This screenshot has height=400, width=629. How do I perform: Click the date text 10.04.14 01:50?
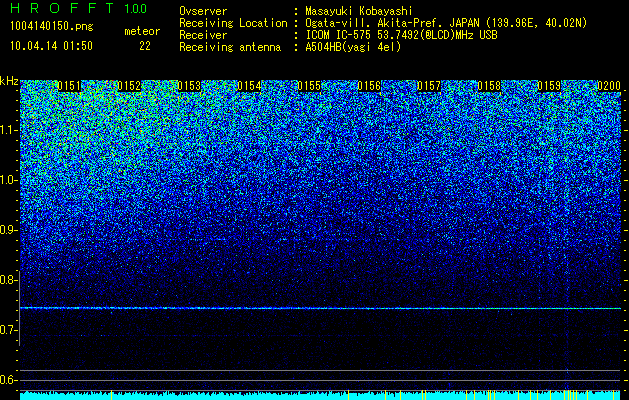tap(52, 46)
